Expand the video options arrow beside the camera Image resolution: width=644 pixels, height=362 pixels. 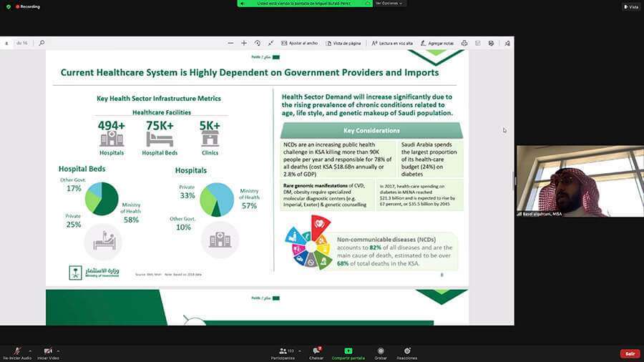[x=59, y=351]
